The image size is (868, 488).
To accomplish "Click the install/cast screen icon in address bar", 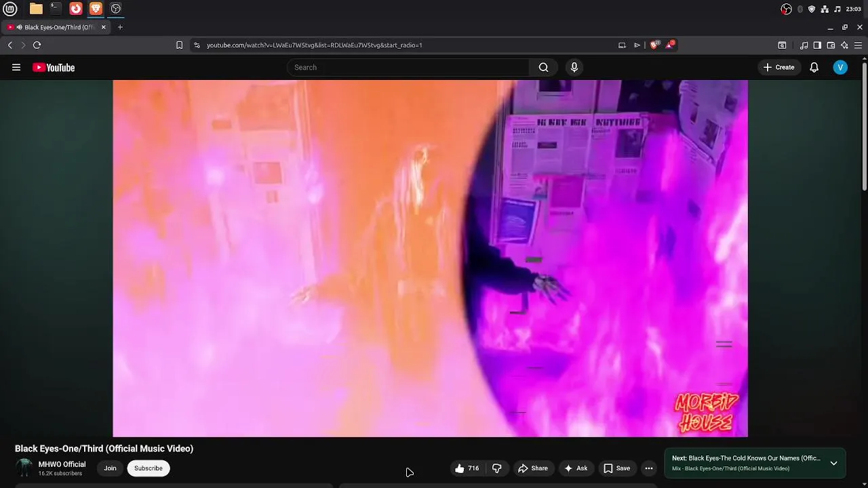I will tap(622, 45).
